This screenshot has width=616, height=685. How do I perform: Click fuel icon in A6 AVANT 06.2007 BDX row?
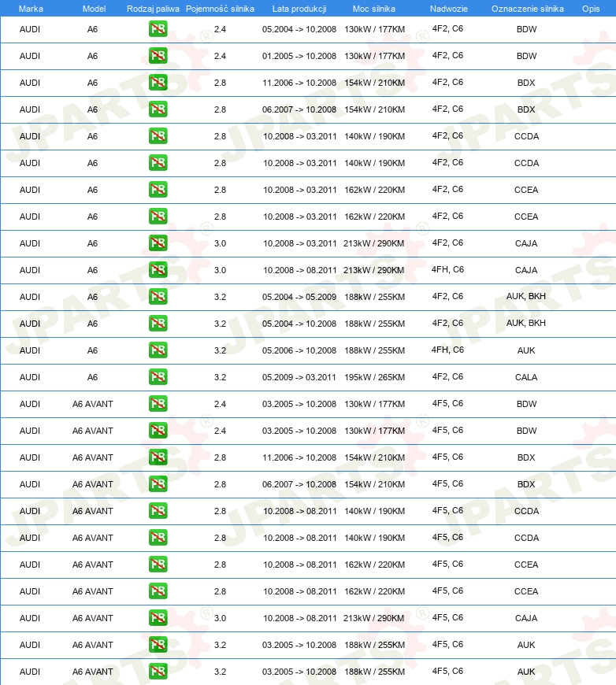158,484
